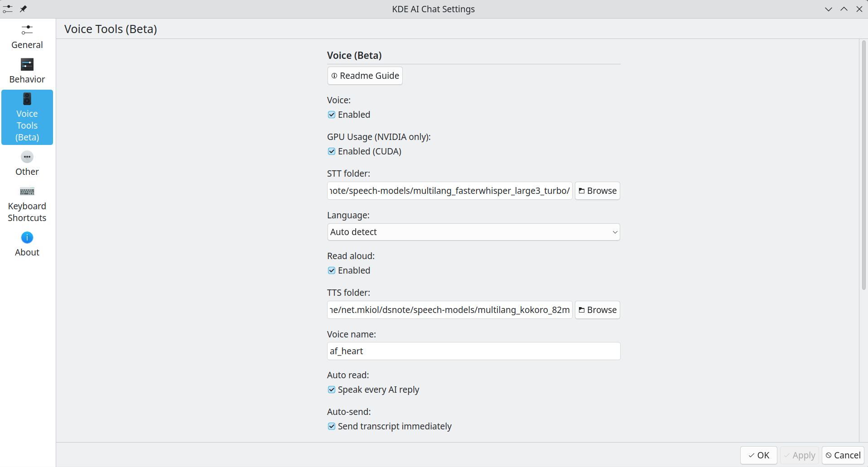This screenshot has height=467, width=868.
Task: Browse for the TTS folder
Action: pos(597,310)
